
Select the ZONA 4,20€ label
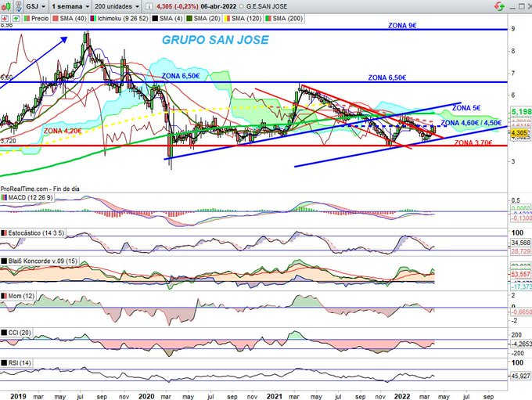(63, 131)
